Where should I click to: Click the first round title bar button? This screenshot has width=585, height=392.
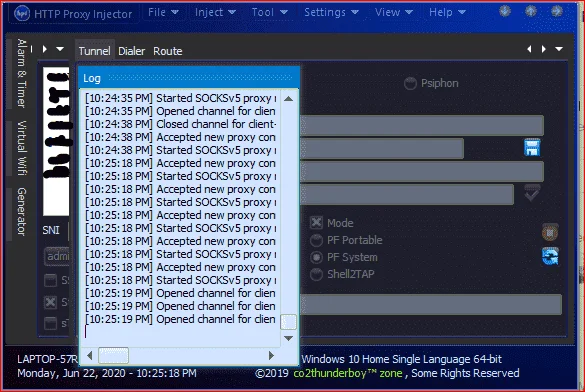coord(505,11)
